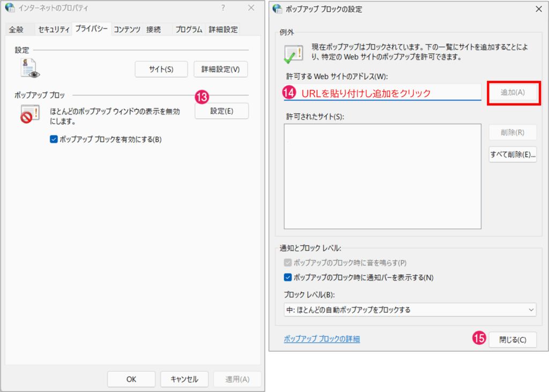Viewport: 549px width, 392px height.
Task: Click the pop-up blocker prohibited icon
Action: tap(28, 114)
